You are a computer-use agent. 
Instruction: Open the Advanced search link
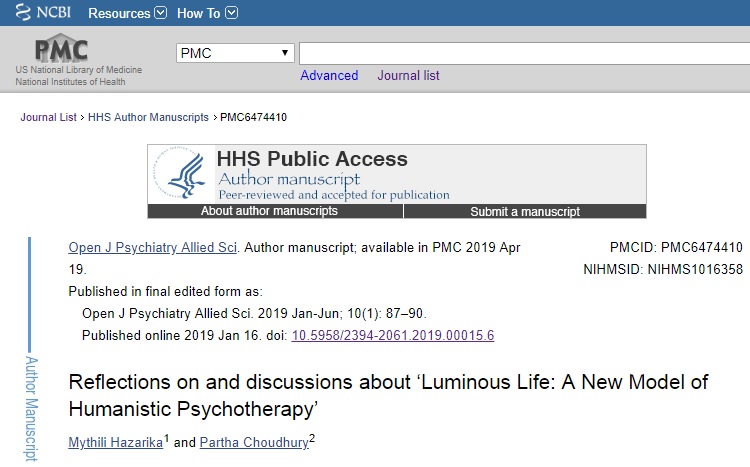tap(329, 76)
